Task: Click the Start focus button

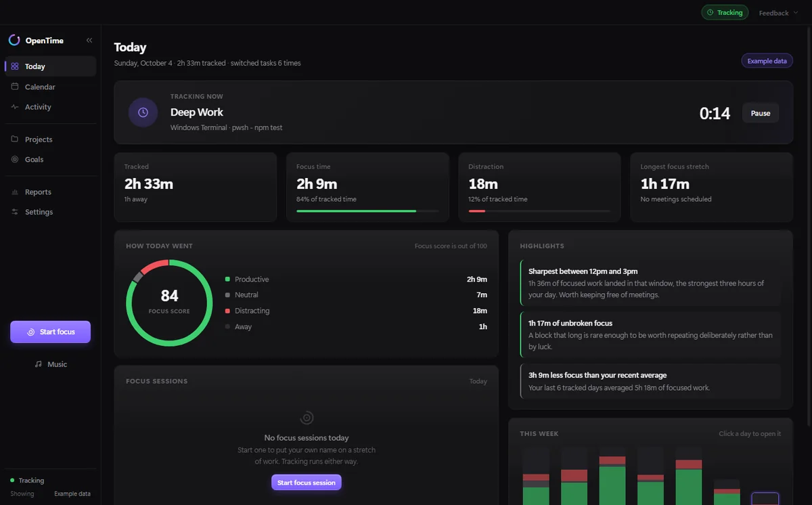Action: click(50, 332)
